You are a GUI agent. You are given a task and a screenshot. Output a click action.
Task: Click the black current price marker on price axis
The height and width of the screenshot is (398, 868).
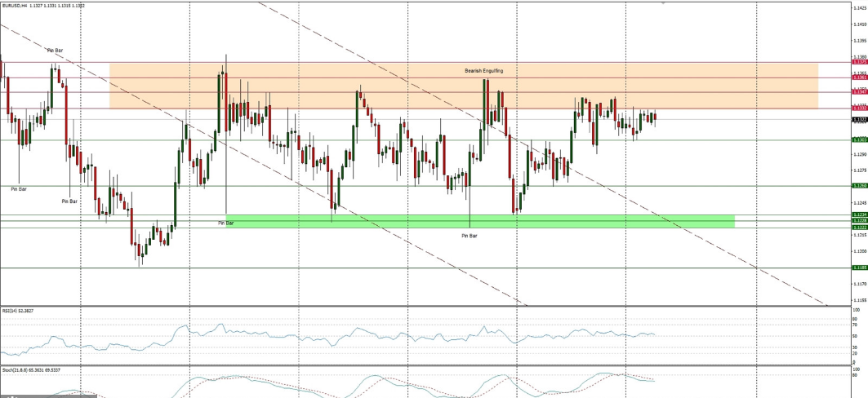[x=859, y=119]
